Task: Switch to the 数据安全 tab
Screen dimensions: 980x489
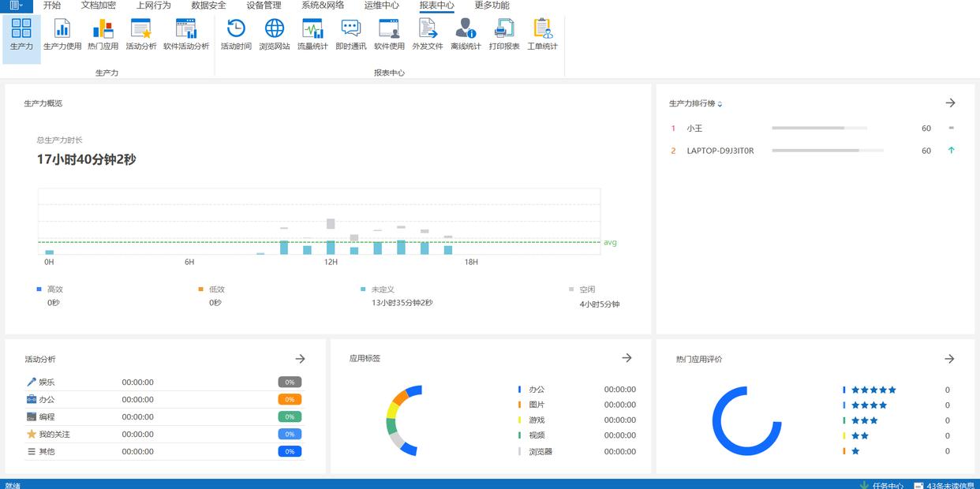Action: (208, 6)
